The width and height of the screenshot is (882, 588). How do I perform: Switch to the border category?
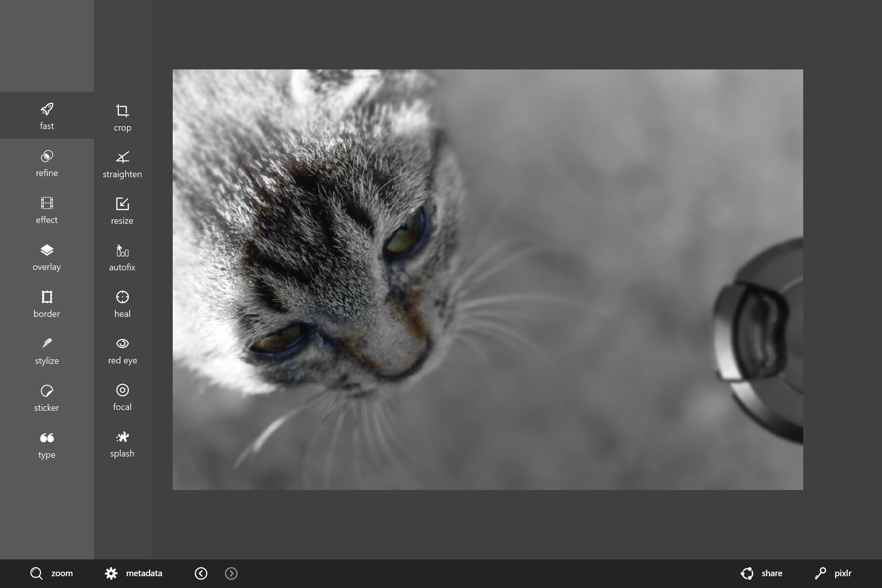[x=47, y=304]
